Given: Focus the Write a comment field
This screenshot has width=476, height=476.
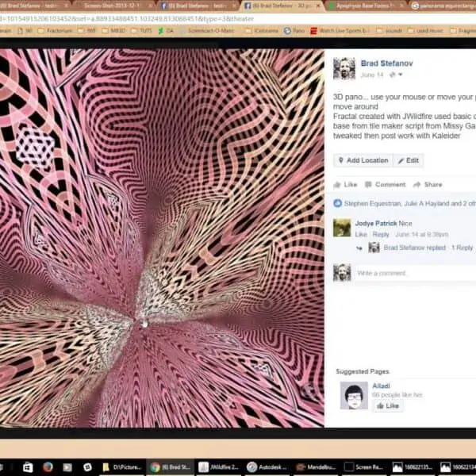Looking at the screenshot, I should pos(415,273).
